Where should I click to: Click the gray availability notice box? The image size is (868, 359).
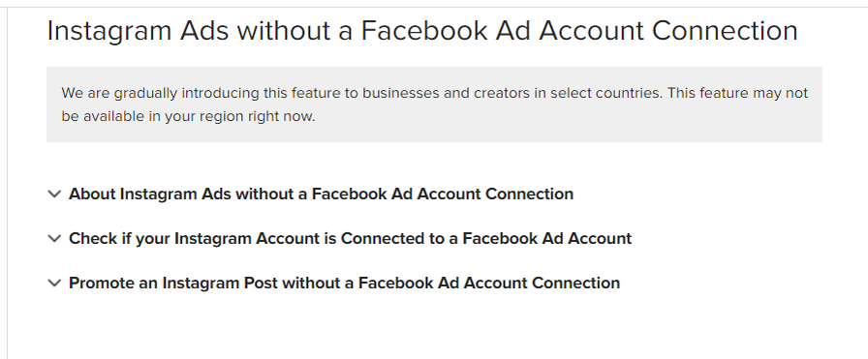(434, 105)
